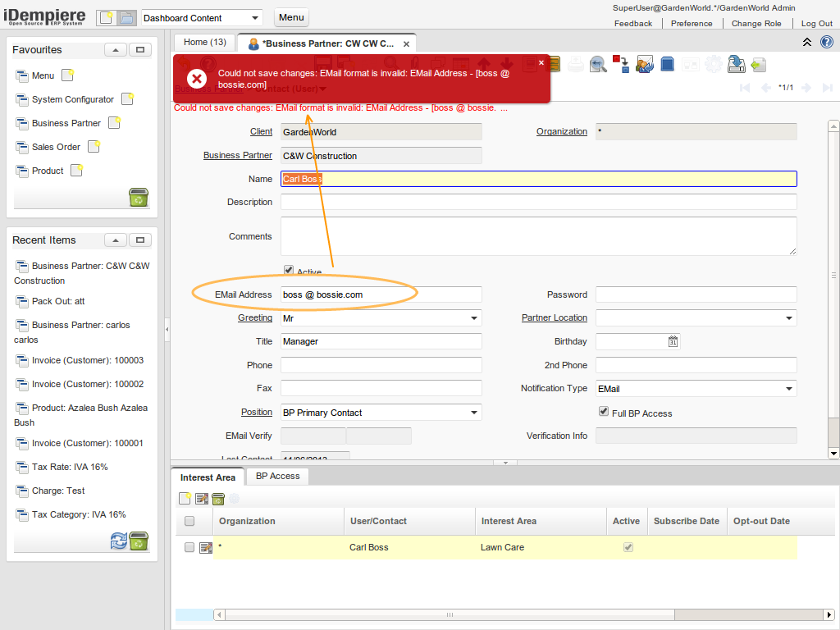
Task: Click the EMail Address input field
Action: 381,294
